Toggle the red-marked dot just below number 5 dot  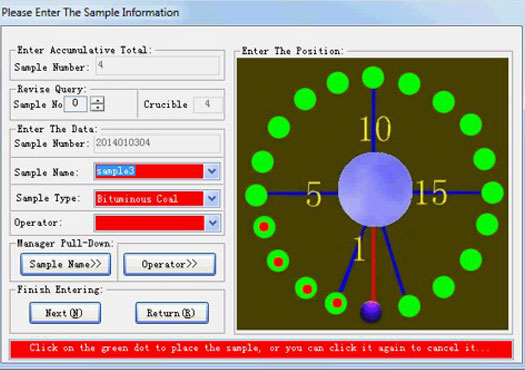tap(264, 227)
